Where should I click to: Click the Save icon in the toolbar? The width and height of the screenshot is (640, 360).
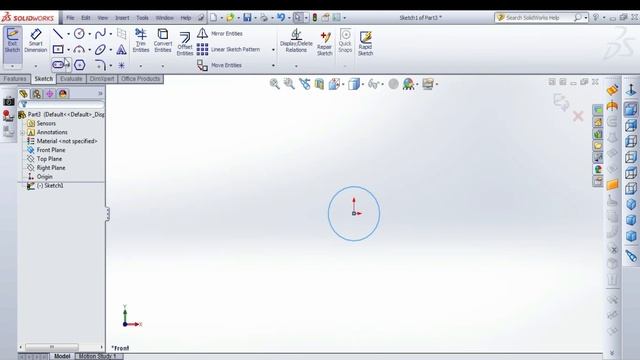[x=247, y=18]
